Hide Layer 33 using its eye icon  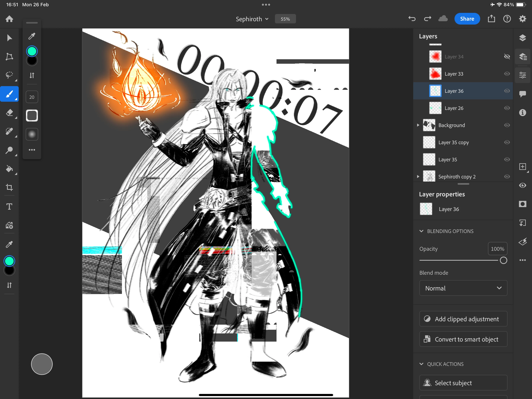(507, 74)
